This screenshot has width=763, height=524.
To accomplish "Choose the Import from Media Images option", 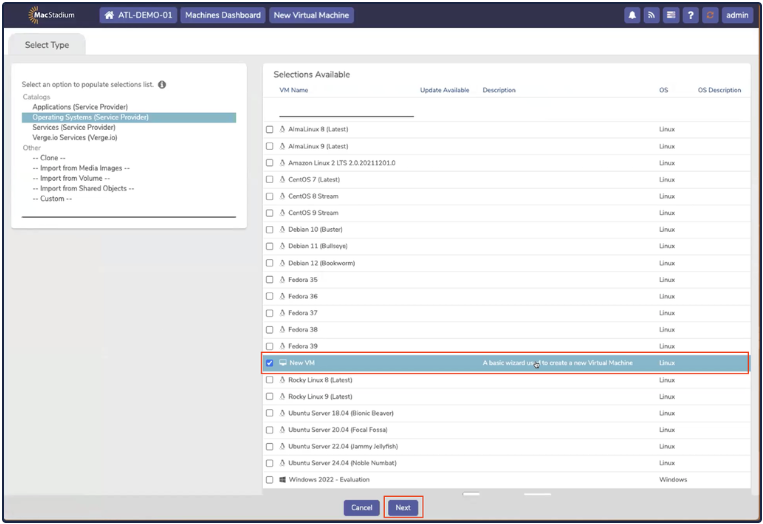I will point(82,167).
